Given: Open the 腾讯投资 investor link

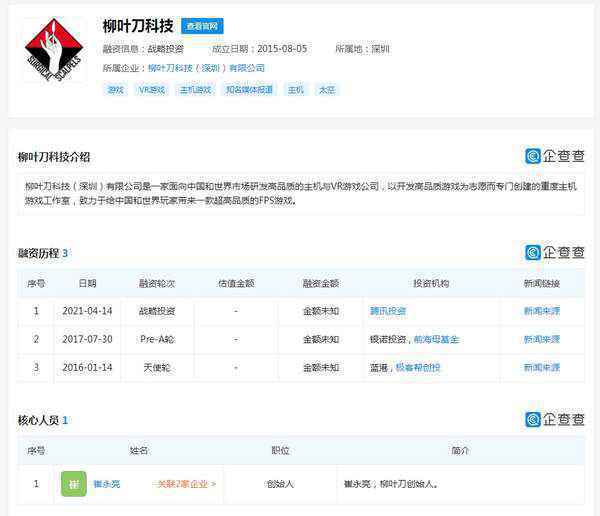Looking at the screenshot, I should click(x=388, y=311).
